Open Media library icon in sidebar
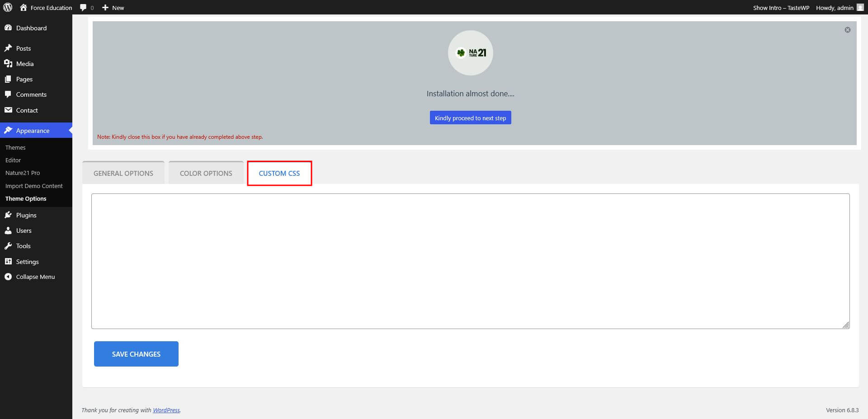This screenshot has width=868, height=419. click(x=8, y=64)
